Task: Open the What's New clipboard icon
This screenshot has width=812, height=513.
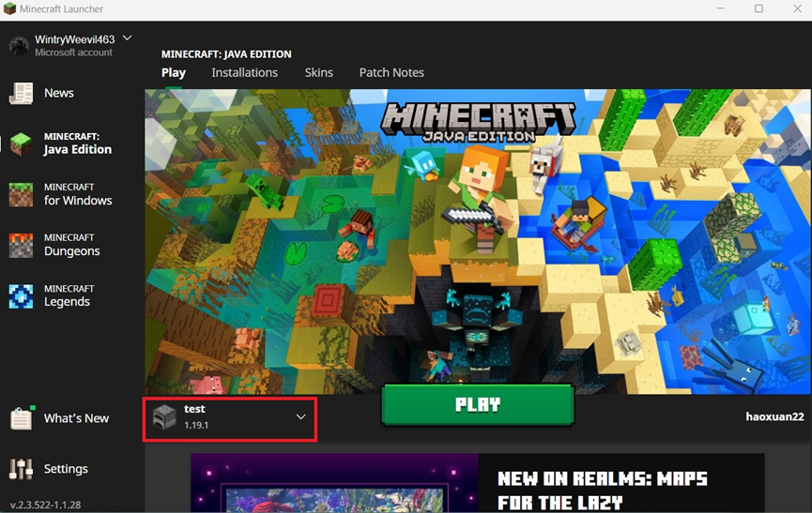Action: [22, 418]
